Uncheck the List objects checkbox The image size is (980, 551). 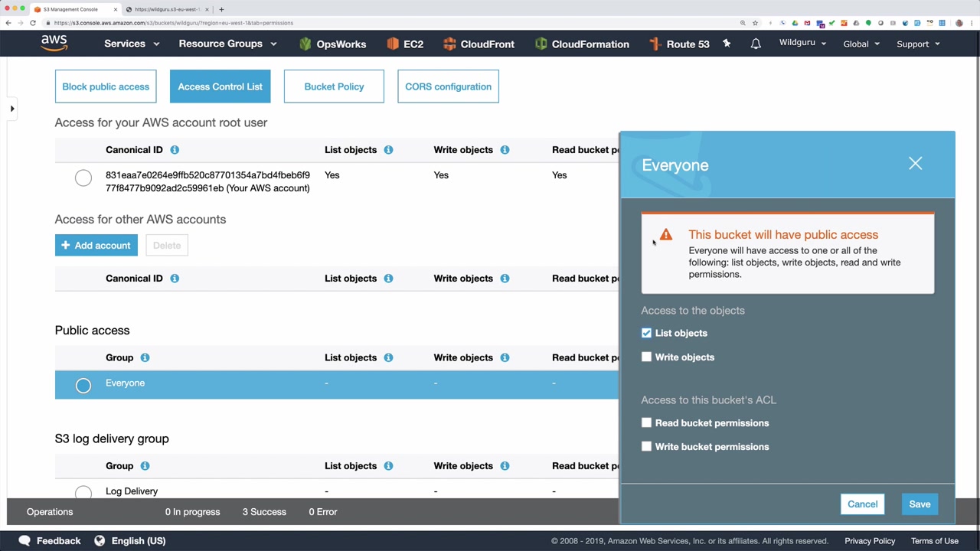coord(647,333)
